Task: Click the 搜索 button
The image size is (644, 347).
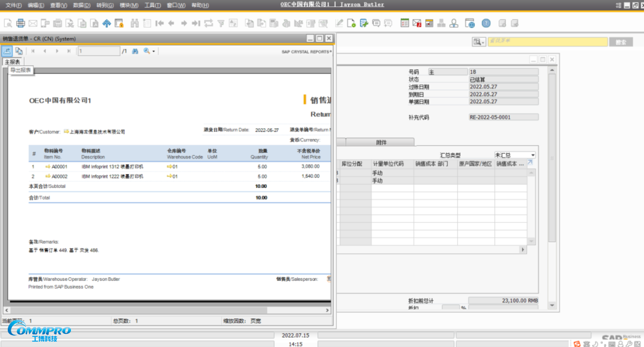Action: click(621, 42)
